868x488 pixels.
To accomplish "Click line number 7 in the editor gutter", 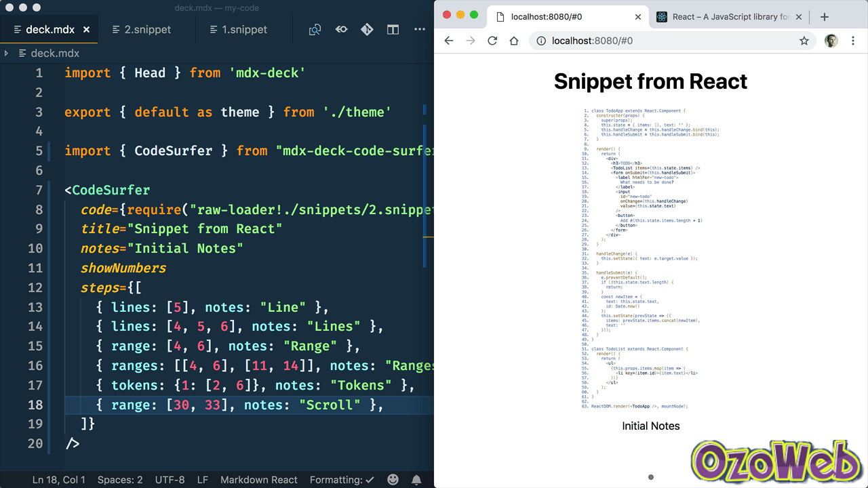I will [x=39, y=190].
